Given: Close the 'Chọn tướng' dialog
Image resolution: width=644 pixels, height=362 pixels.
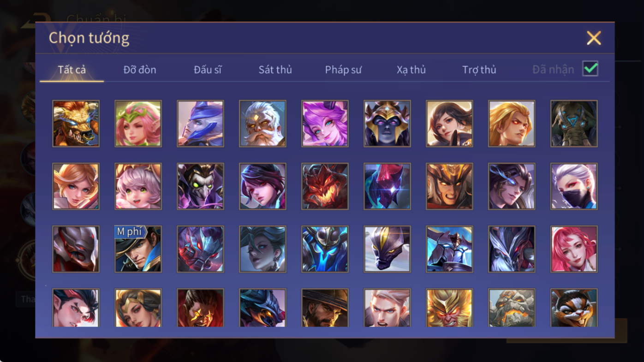Looking at the screenshot, I should coord(594,38).
